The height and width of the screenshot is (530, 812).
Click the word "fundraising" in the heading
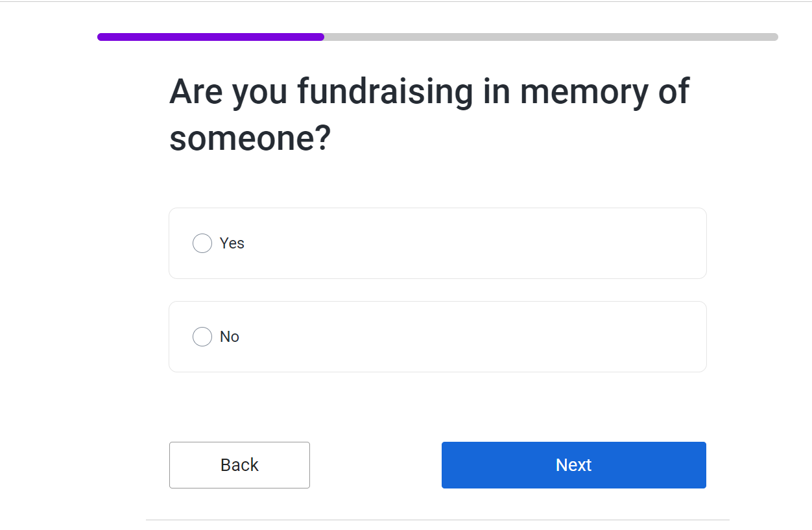(385, 91)
